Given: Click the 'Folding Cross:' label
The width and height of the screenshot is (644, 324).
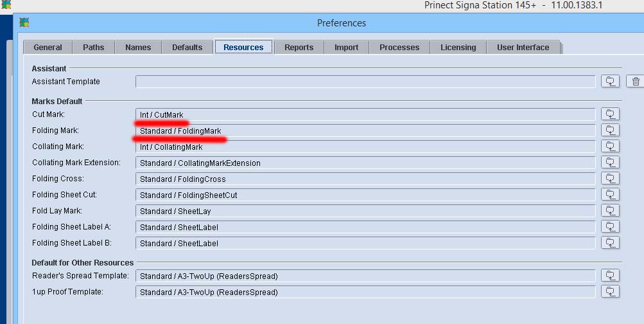Looking at the screenshot, I should point(58,179).
